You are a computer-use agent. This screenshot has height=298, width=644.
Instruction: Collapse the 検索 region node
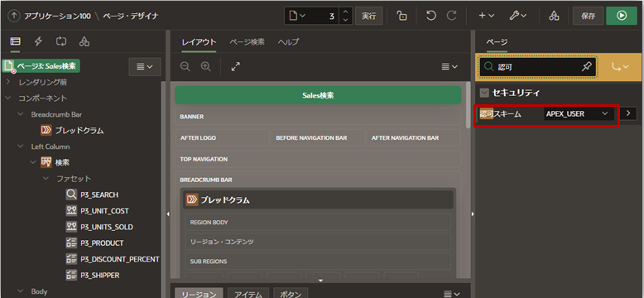coord(33,162)
